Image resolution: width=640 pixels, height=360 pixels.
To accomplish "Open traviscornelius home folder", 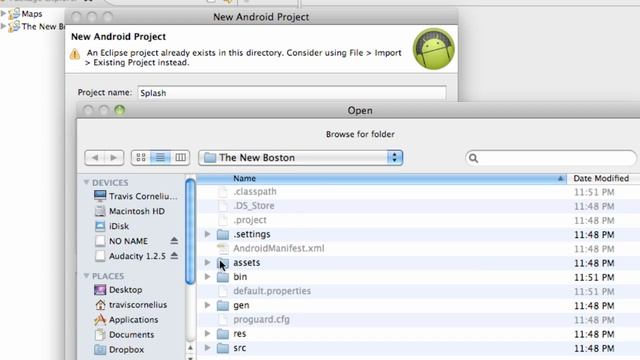I will click(x=130, y=304).
